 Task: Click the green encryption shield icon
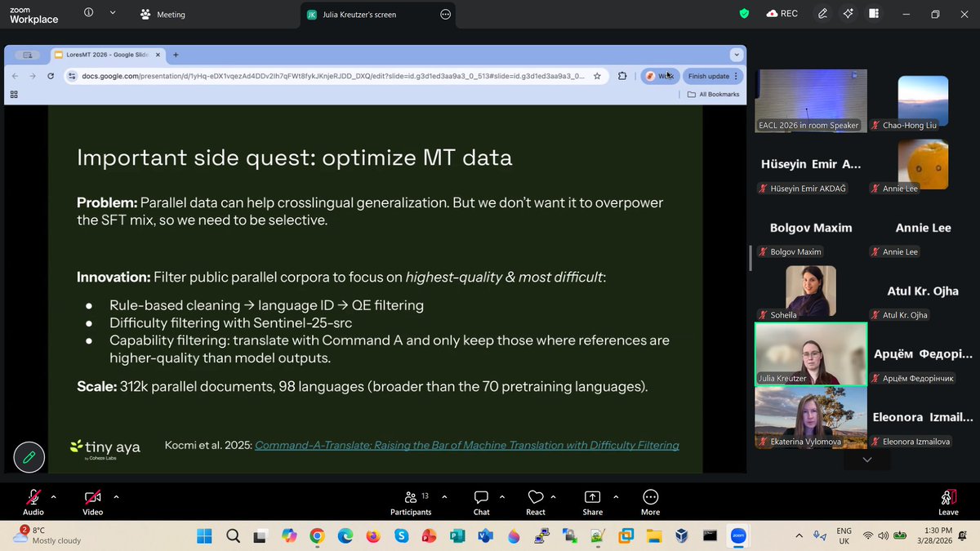743,14
